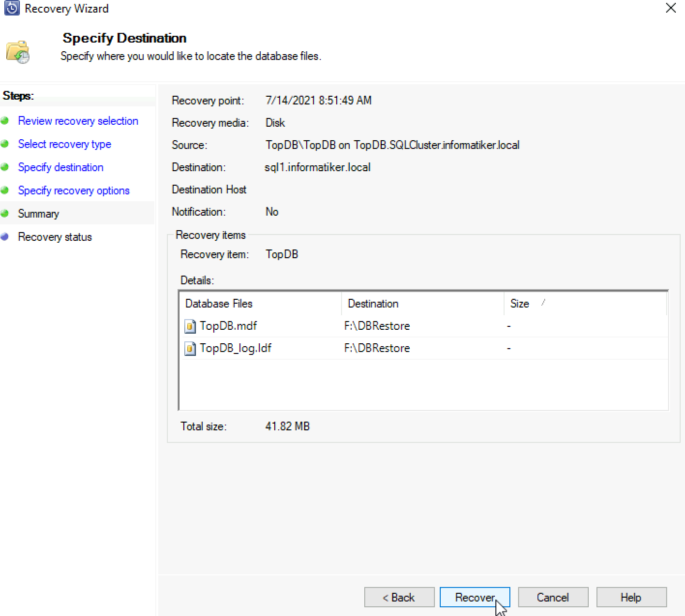Select the TopDB_log.ldf file row
The image size is (685, 616).
point(424,348)
